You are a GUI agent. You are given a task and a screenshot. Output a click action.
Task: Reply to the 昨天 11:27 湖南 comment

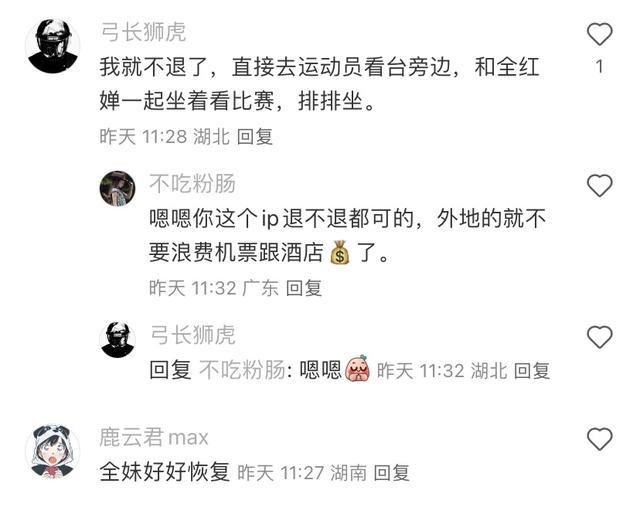(x=391, y=473)
